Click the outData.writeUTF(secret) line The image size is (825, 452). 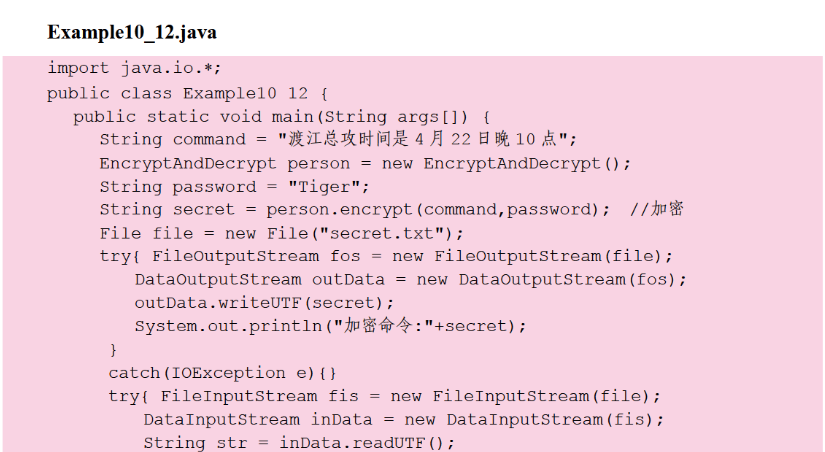pos(265,302)
